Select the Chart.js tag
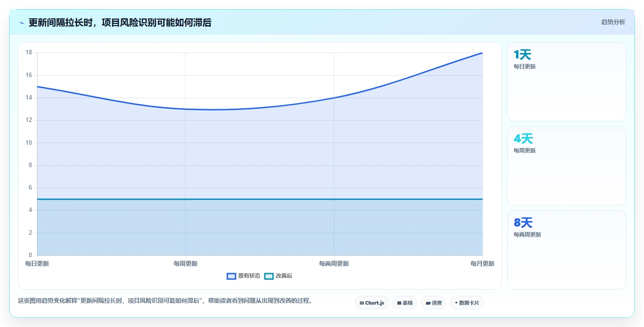 click(372, 303)
